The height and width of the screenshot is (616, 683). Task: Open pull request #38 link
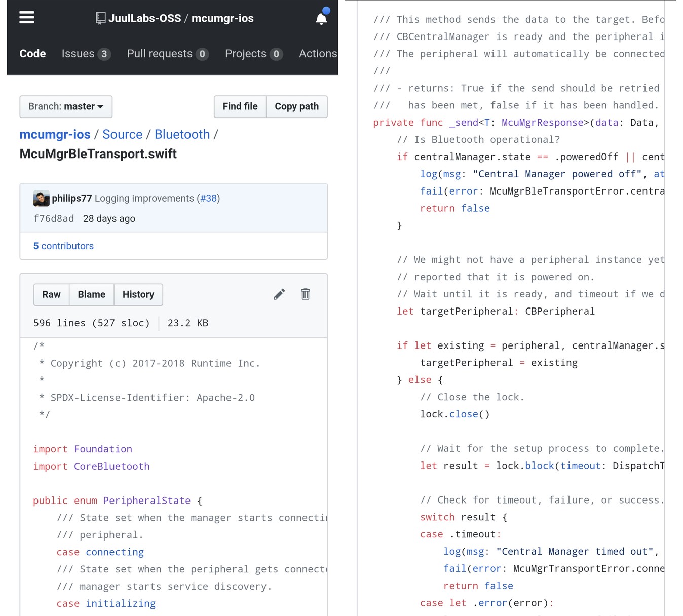coord(208,198)
